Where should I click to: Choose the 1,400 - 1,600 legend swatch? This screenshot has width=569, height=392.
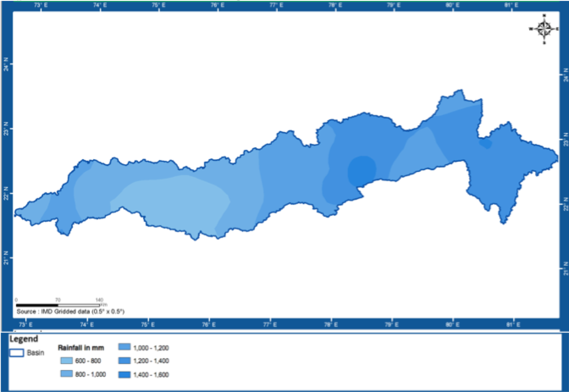pyautogui.click(x=124, y=374)
